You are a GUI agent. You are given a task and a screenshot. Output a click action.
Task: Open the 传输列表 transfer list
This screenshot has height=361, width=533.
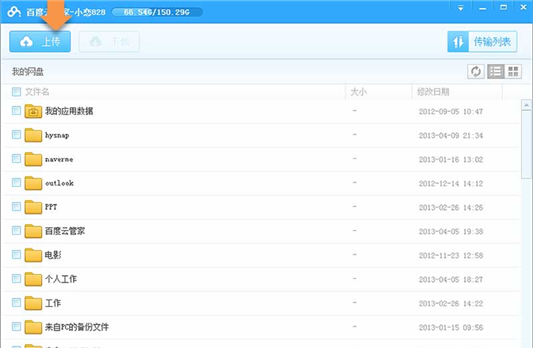[482, 41]
